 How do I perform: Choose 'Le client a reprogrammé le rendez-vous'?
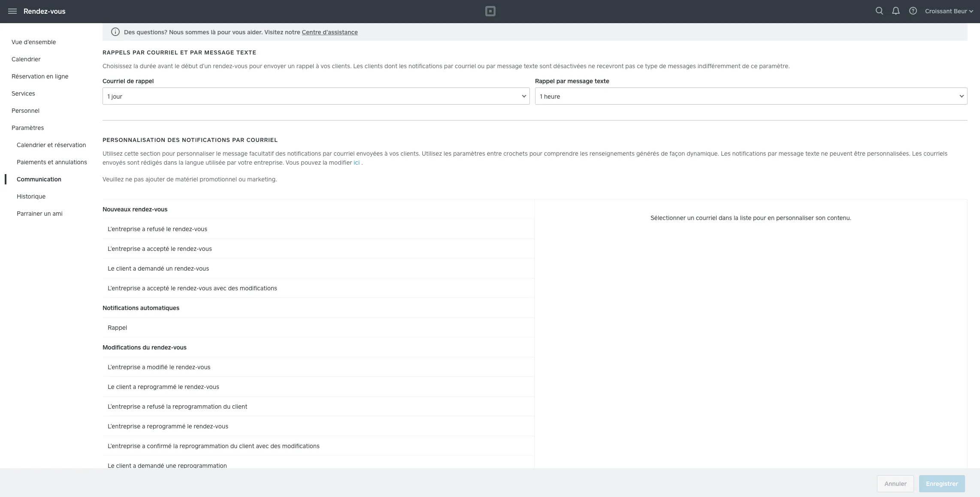163,387
